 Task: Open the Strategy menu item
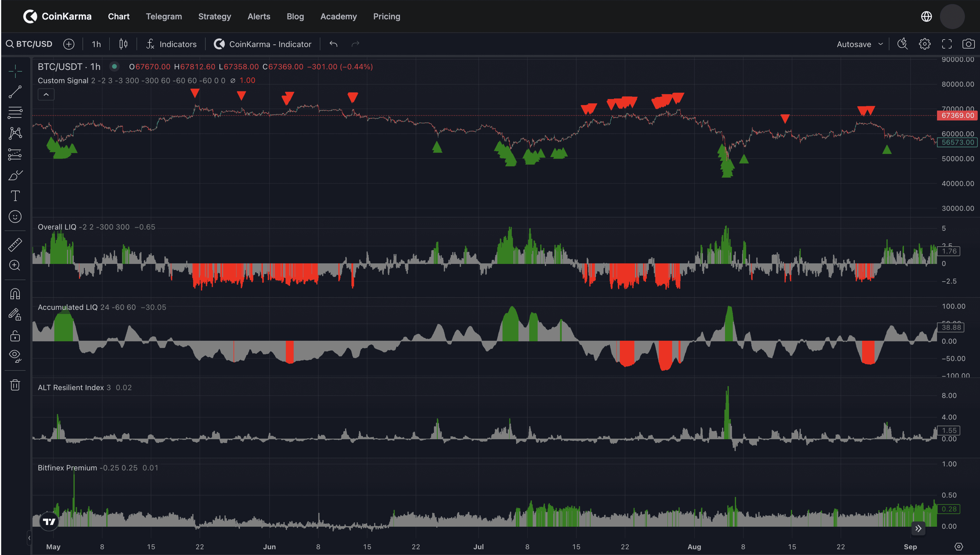[214, 16]
